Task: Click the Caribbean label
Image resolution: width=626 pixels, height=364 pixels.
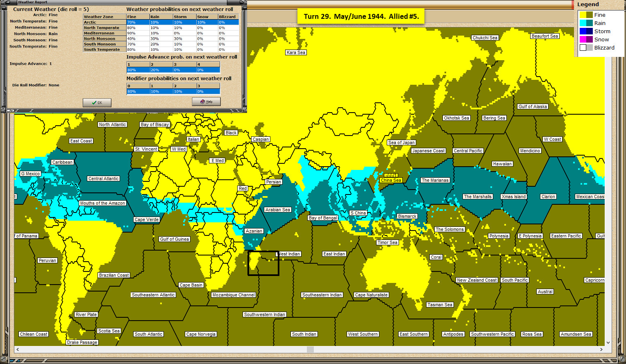Action: (x=62, y=162)
